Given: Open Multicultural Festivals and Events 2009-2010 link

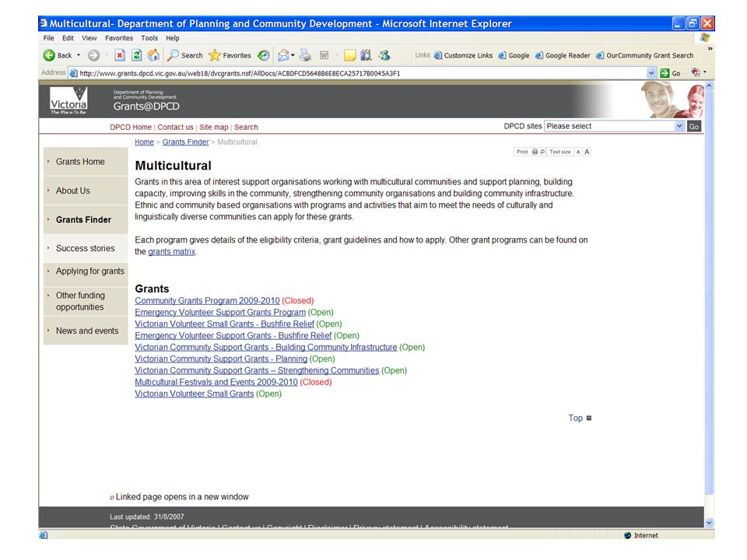Looking at the screenshot, I should (216, 383).
